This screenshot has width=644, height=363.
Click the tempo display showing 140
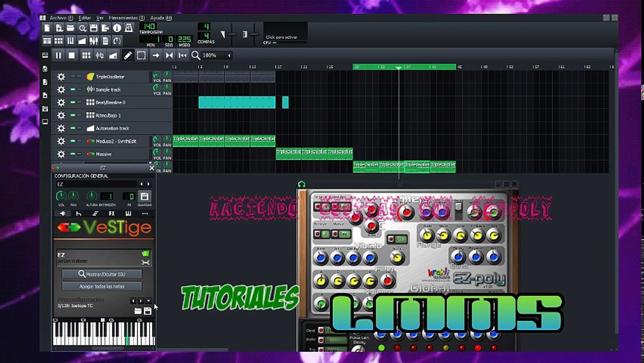(x=148, y=26)
